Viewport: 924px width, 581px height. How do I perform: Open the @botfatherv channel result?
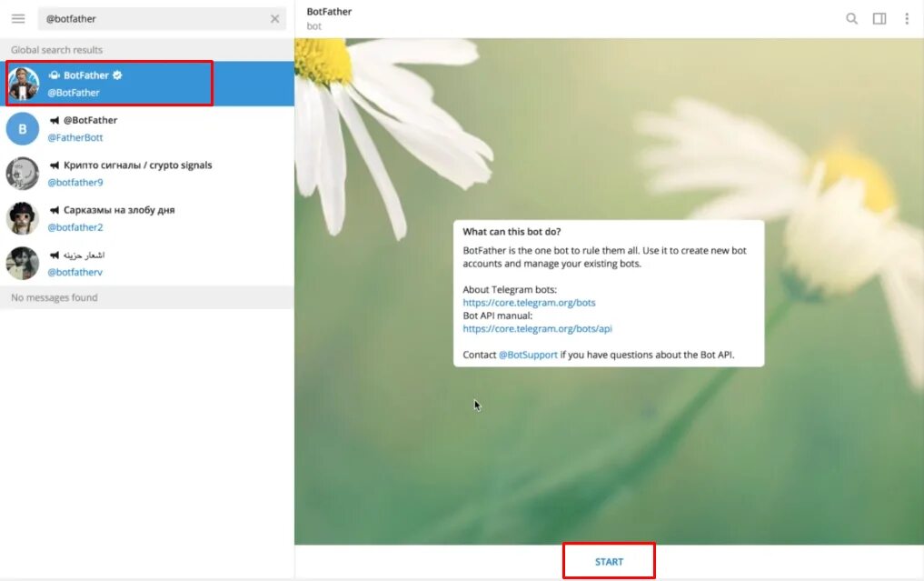point(147,263)
